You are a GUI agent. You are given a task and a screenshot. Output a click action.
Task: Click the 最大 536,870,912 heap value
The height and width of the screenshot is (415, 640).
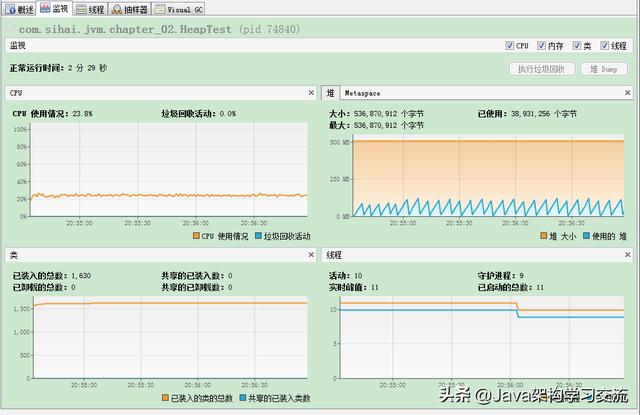(x=388, y=125)
